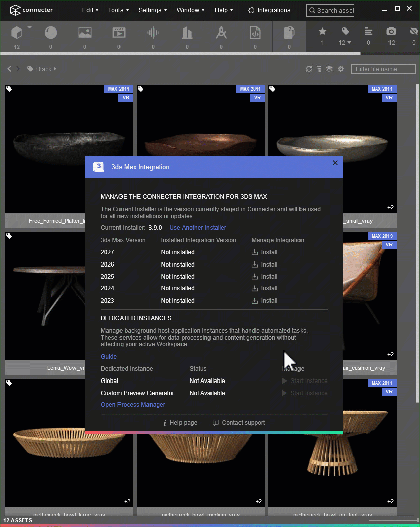Click Contact support link
This screenshot has height=527, width=420.
[238, 423]
